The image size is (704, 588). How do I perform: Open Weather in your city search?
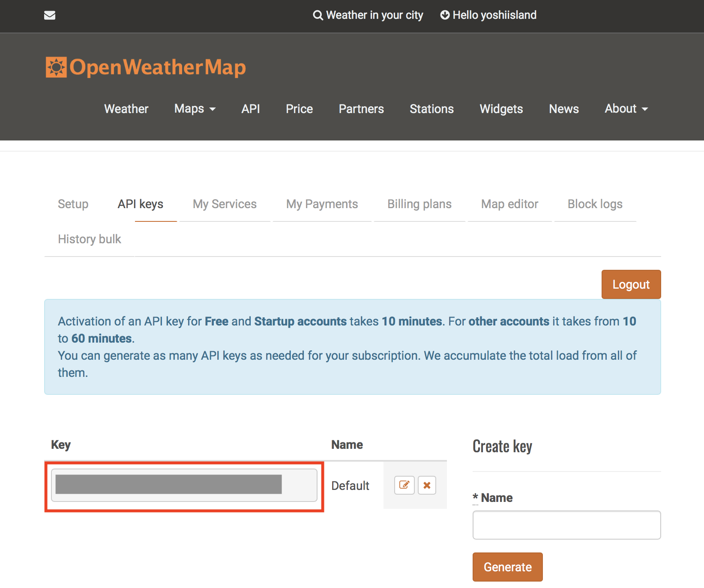368,15
